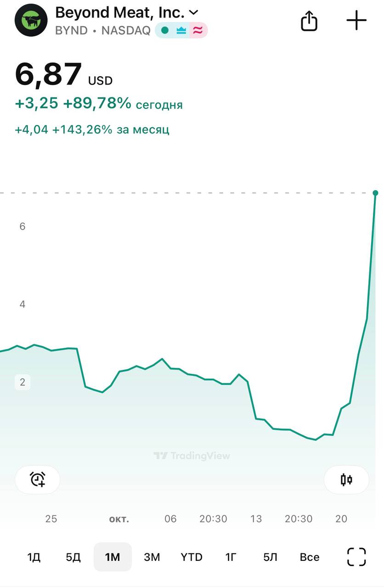The width and height of the screenshot is (384, 588).
Task: Switch chart type via candlestick icon
Action: 346,480
